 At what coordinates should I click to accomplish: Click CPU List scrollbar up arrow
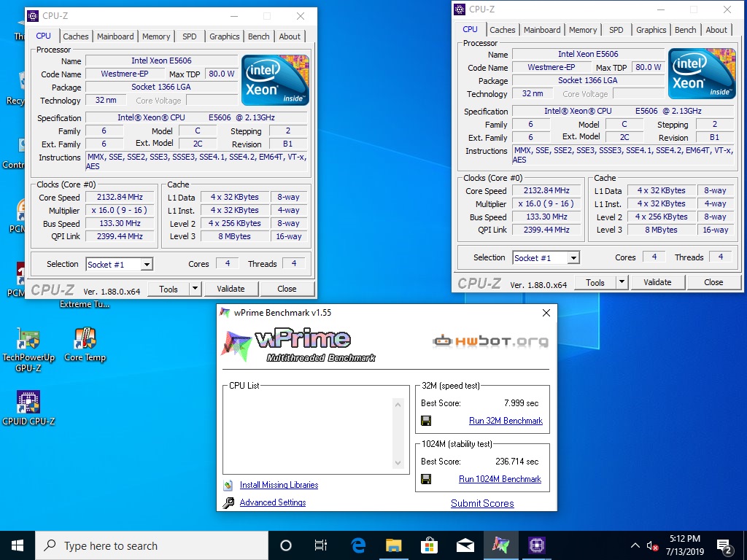[x=398, y=404]
